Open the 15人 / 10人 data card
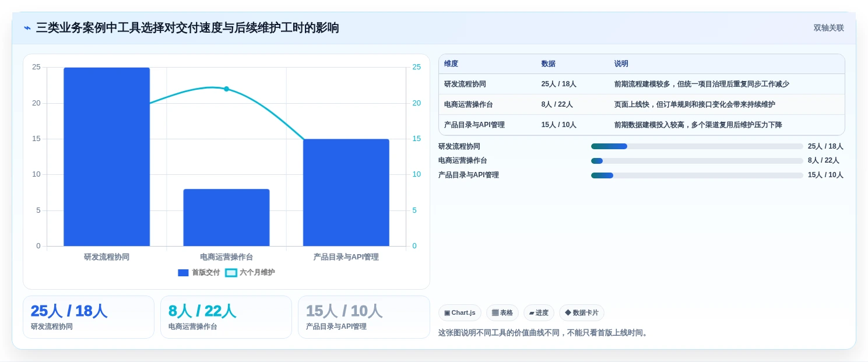 pos(364,317)
